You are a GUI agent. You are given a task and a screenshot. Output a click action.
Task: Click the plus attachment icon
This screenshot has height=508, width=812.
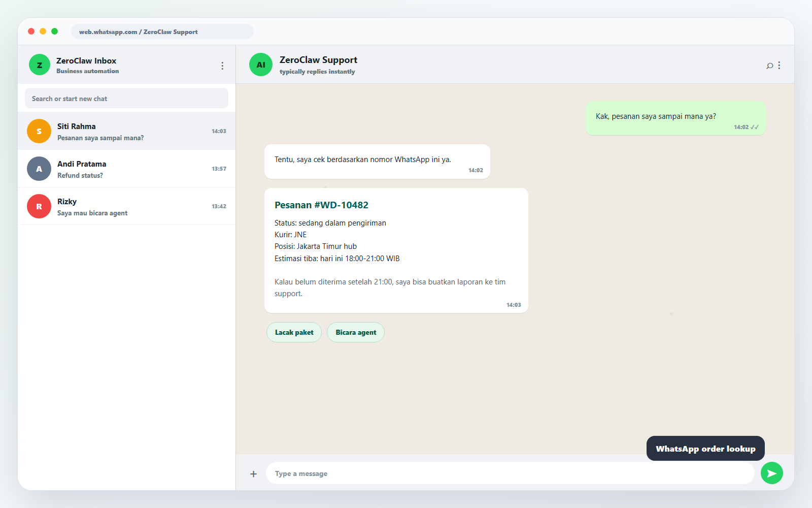point(254,474)
